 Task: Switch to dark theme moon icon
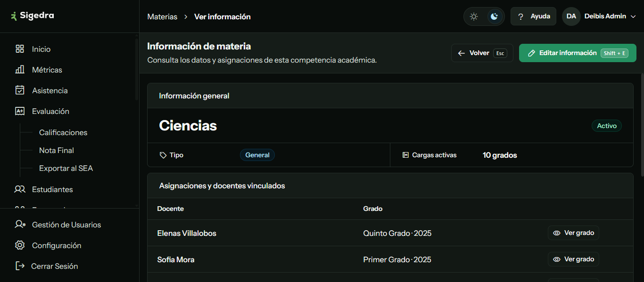click(x=494, y=16)
